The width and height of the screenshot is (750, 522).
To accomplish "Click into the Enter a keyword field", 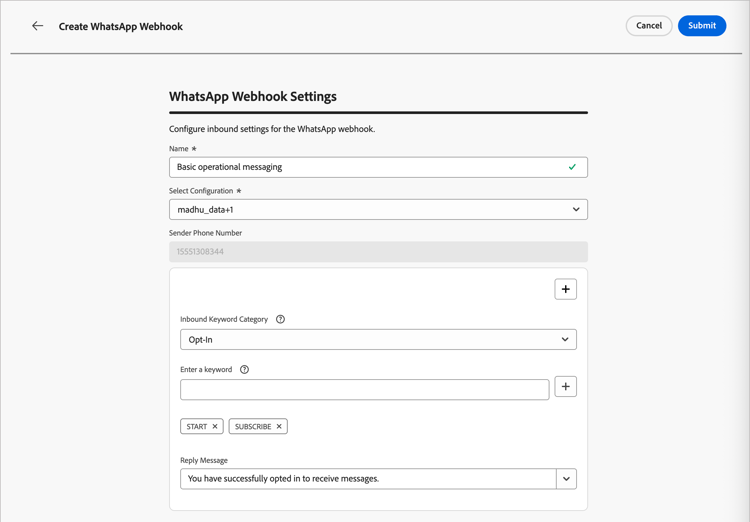I will [364, 389].
